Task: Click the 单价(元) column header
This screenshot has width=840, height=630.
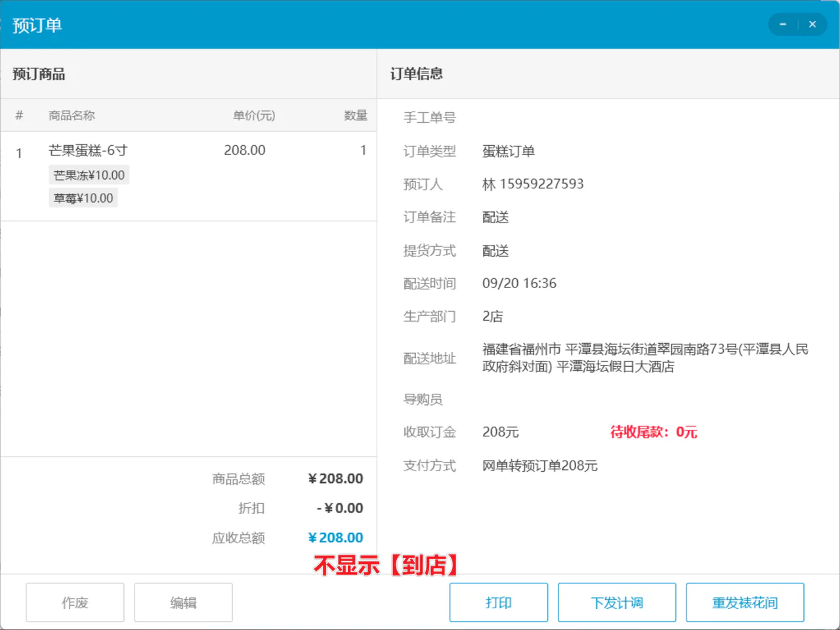Action: click(254, 115)
